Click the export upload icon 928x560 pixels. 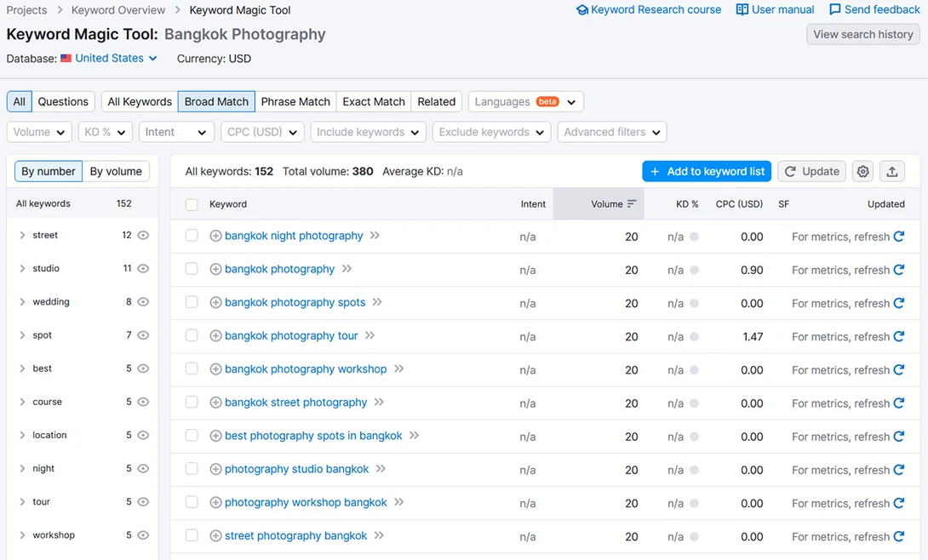point(892,171)
